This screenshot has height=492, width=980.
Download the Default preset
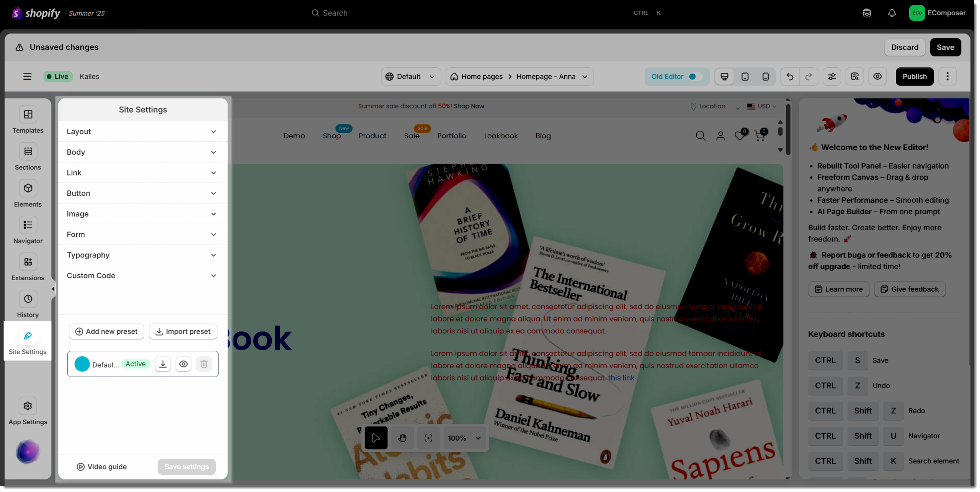(x=163, y=364)
